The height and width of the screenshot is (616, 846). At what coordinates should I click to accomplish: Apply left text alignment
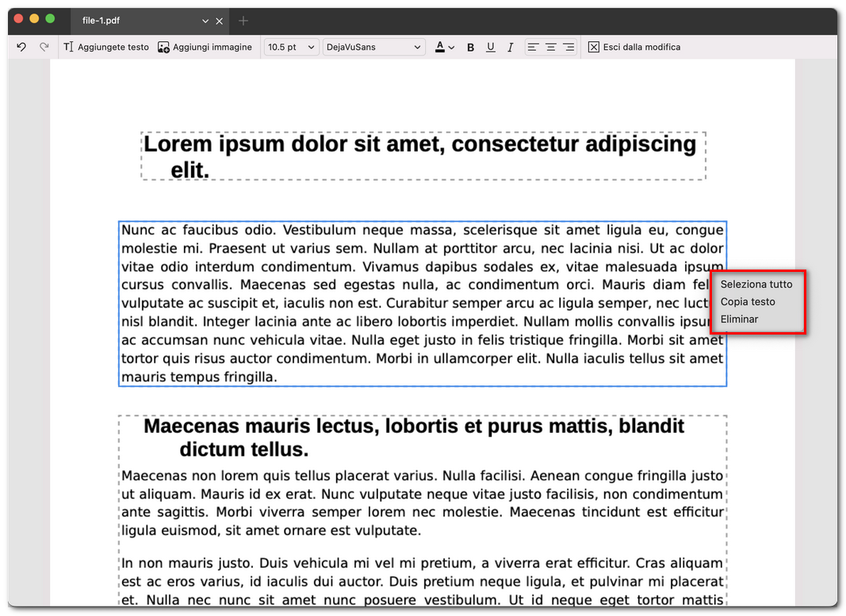click(533, 47)
